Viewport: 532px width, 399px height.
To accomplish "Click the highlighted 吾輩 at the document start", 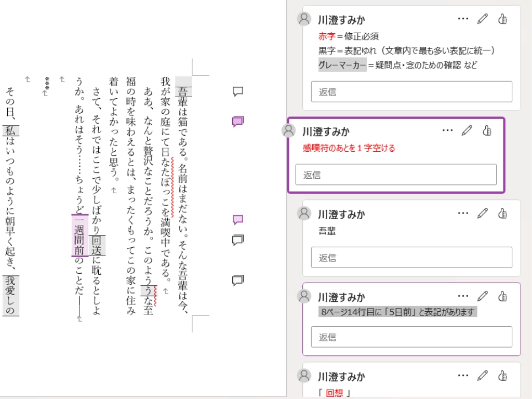I will pyautogui.click(x=183, y=92).
